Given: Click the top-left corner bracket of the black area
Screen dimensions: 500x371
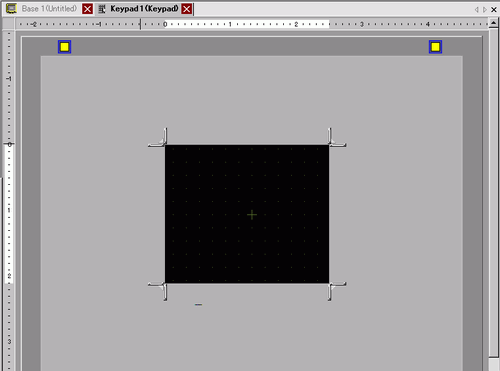Looking at the screenshot, I should 158,137.
